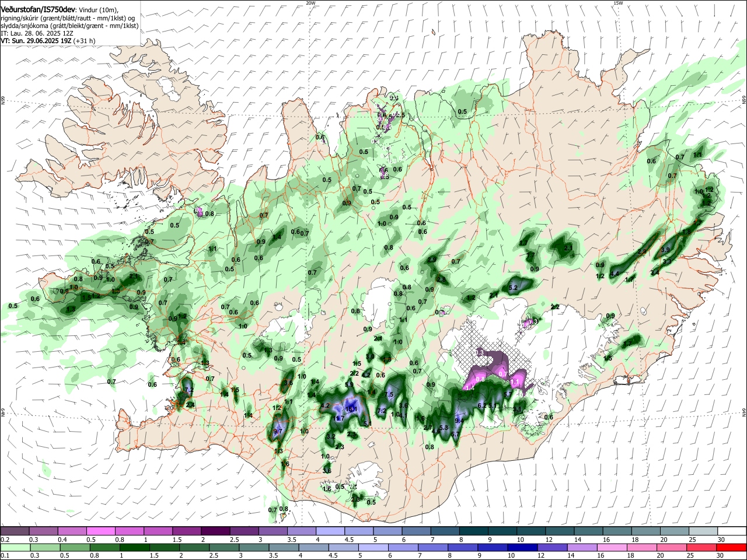Click the 9.7 precipitation value in the southwest

(278, 431)
